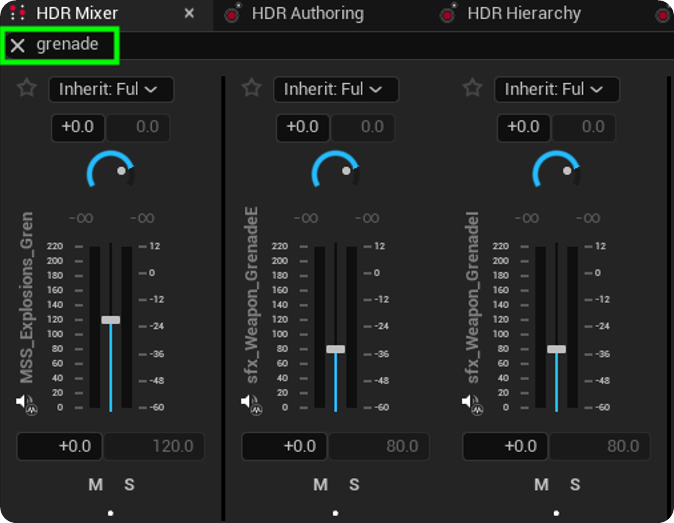Click the sfx_Weapon_GrenadeE vertical label
674x523 pixels.
coord(251,295)
